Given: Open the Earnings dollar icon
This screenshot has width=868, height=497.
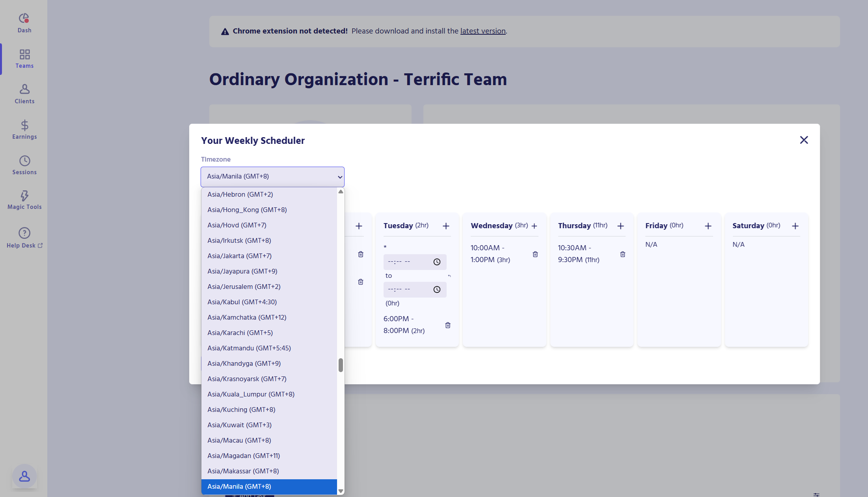Looking at the screenshot, I should pos(24,125).
